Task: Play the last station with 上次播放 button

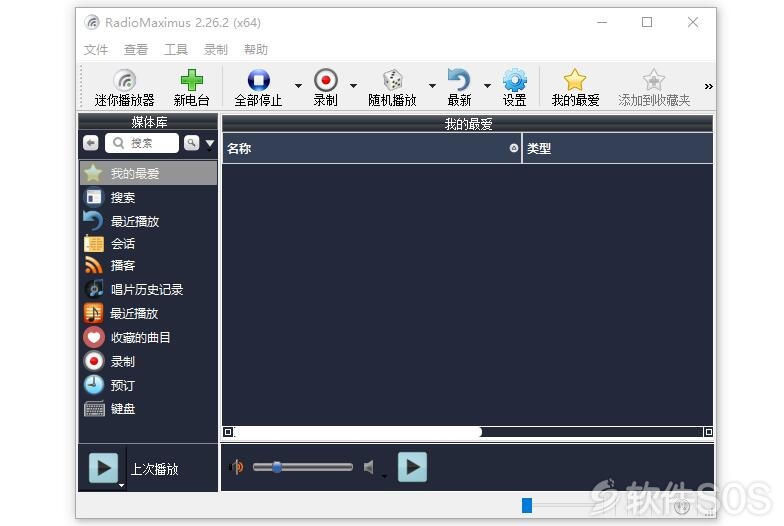Action: tap(104, 468)
